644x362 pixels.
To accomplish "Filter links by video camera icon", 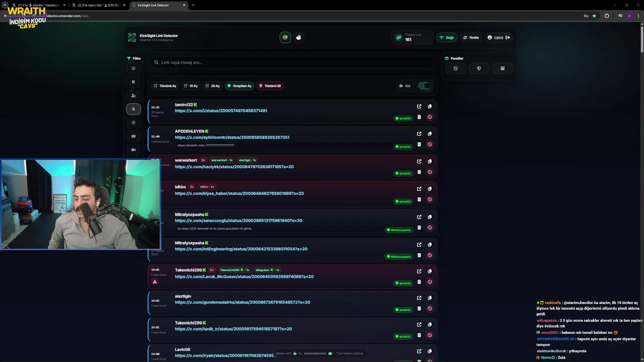I will click(x=133, y=150).
